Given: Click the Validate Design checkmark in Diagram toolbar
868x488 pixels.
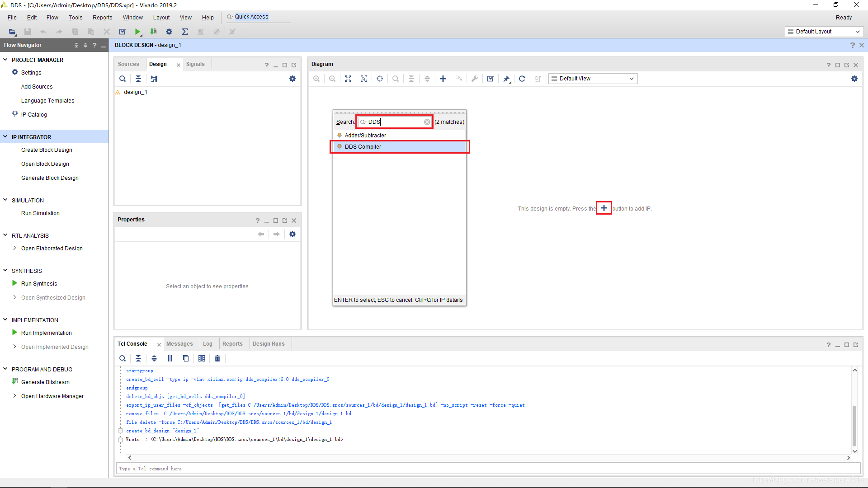Looking at the screenshot, I should (491, 79).
